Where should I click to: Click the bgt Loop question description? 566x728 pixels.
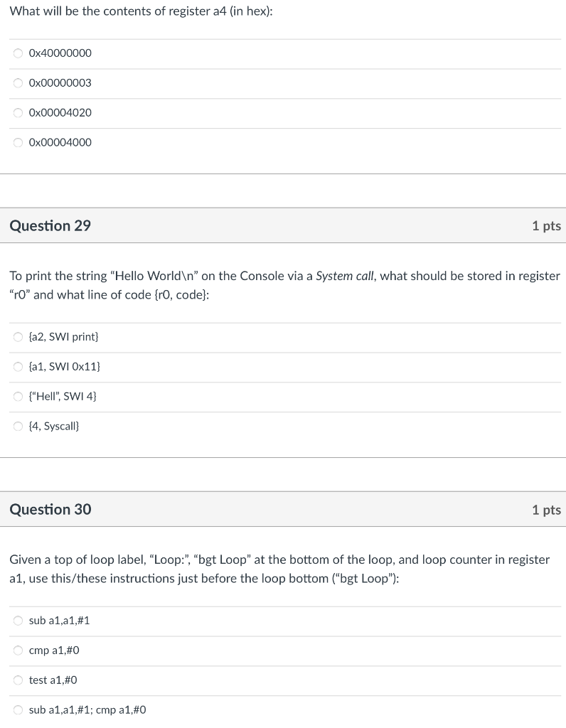click(x=283, y=569)
